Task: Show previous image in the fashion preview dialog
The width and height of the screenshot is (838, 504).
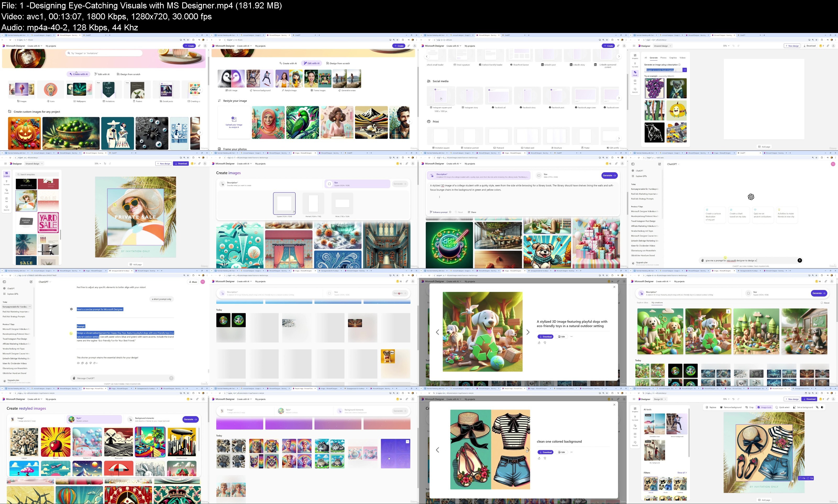Action: coord(437,450)
